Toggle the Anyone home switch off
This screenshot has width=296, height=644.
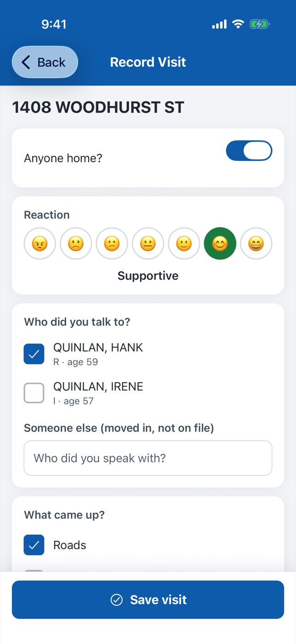tap(249, 151)
